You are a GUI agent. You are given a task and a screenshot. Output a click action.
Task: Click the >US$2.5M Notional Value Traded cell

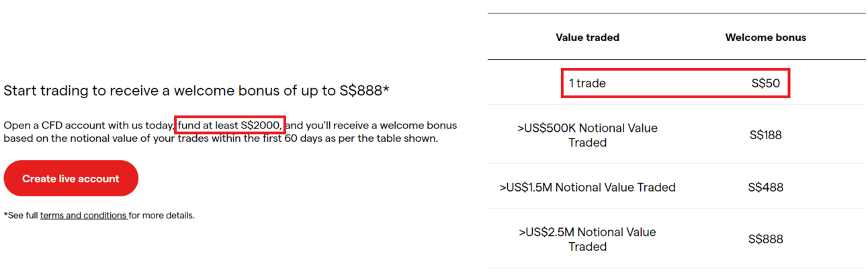tap(587, 239)
